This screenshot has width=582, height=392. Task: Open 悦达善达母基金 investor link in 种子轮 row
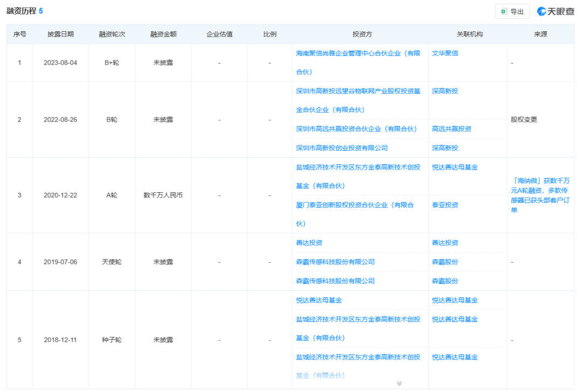pos(319,300)
